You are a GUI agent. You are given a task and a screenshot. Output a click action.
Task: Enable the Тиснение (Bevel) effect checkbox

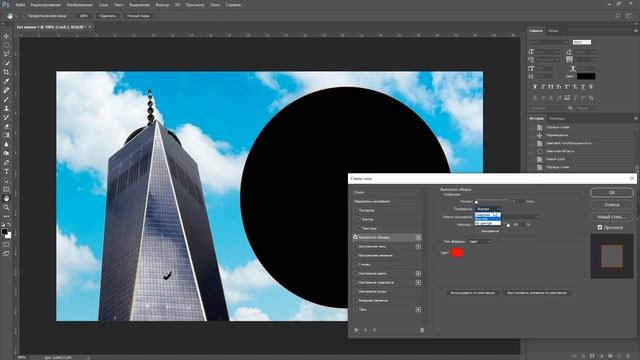(x=356, y=210)
